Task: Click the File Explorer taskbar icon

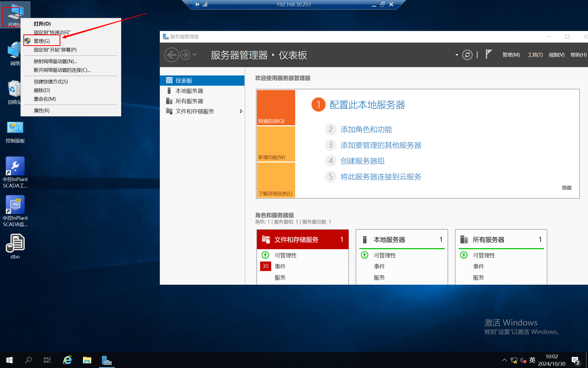Action: pos(87,360)
